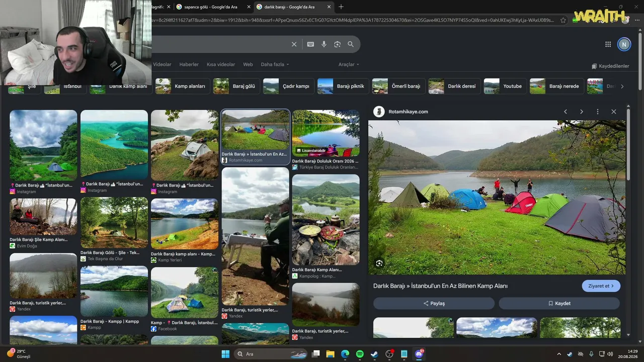Select the Kamp alanları filter chip
Viewport: 644px width, 362px height.
point(183,86)
